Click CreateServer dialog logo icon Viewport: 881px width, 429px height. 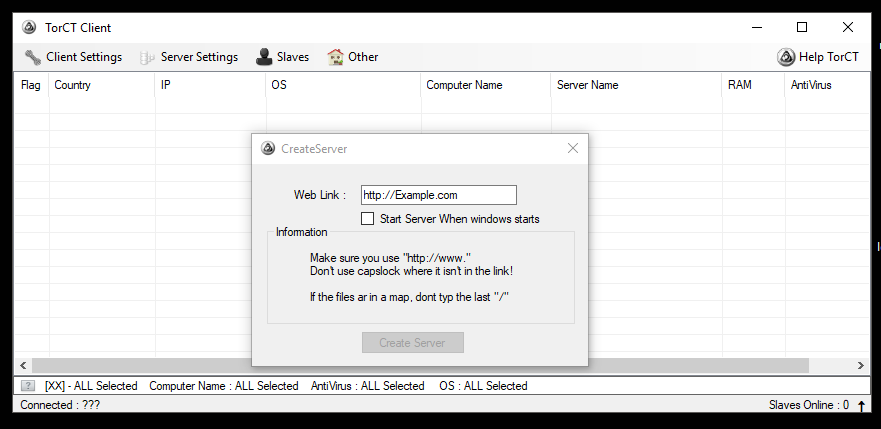268,149
